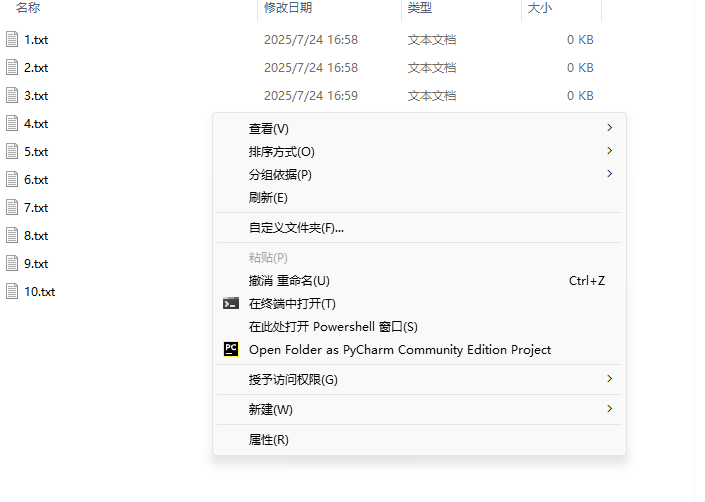
Task: Select 属性(R) from the context menu
Action: (x=268, y=440)
